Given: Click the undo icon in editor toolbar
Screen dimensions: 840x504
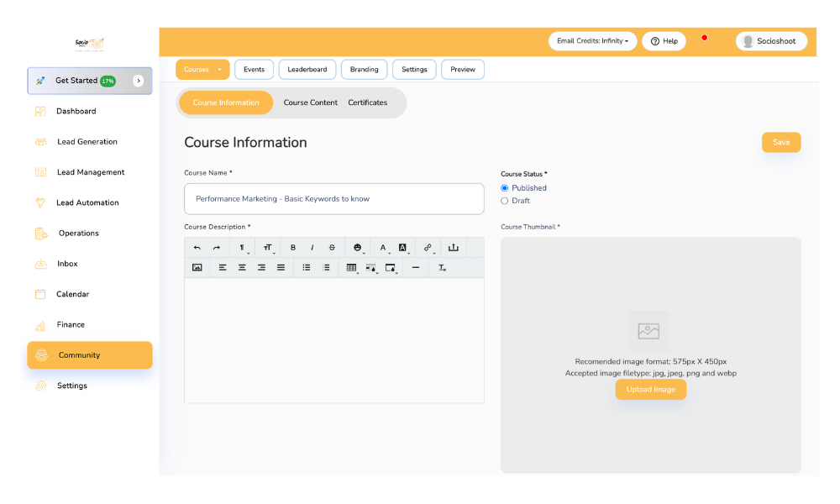Looking at the screenshot, I should tap(197, 248).
